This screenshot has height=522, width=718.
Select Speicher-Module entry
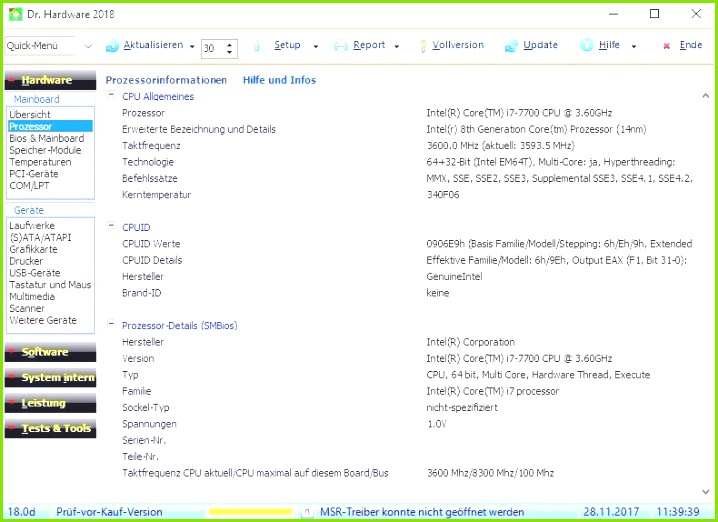[45, 150]
